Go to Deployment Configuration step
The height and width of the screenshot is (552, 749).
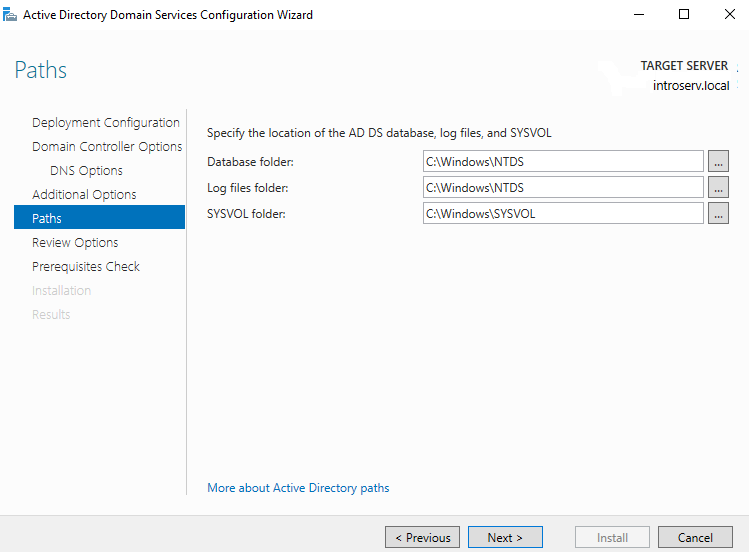(x=105, y=123)
